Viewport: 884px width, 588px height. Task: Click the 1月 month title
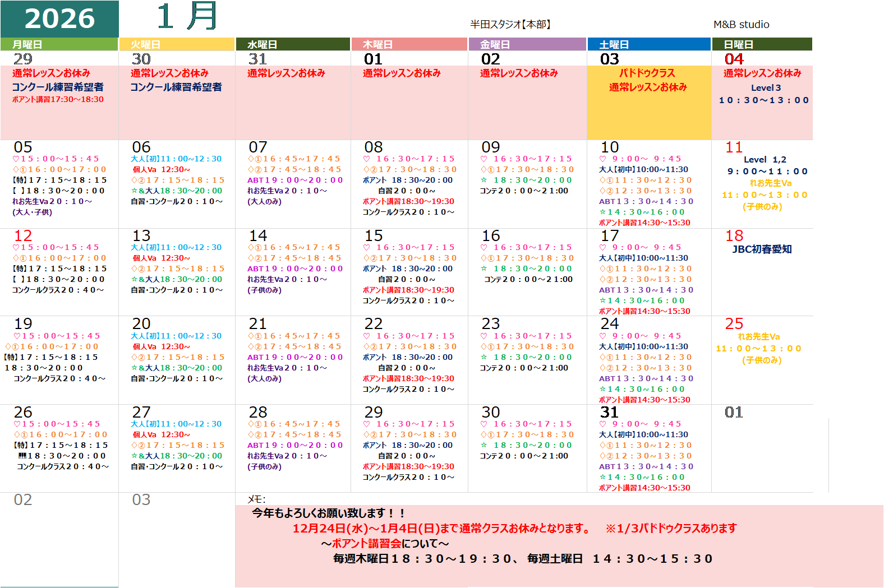coord(187,17)
